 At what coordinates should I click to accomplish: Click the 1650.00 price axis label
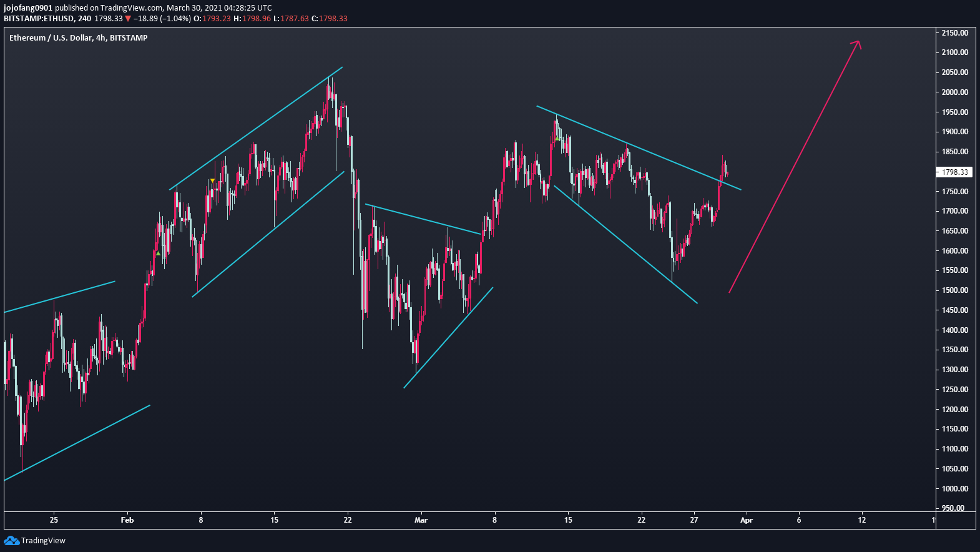pos(955,231)
